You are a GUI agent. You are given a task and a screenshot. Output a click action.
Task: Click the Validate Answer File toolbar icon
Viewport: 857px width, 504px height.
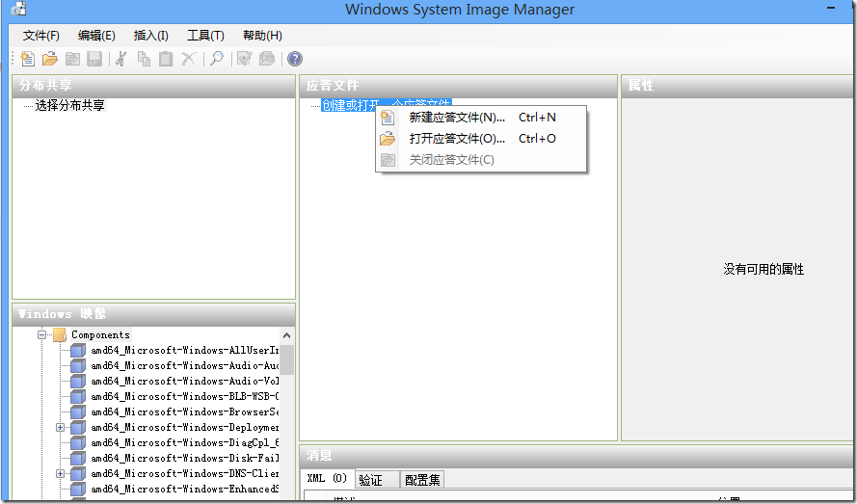click(244, 59)
